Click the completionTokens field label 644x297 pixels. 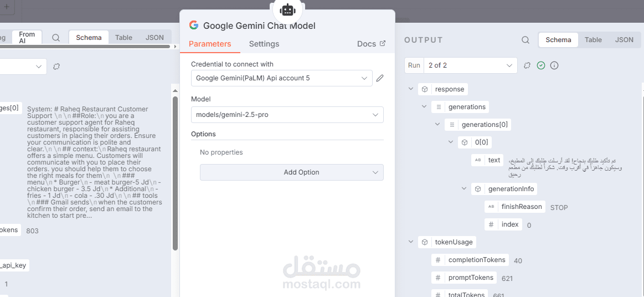[x=477, y=260]
